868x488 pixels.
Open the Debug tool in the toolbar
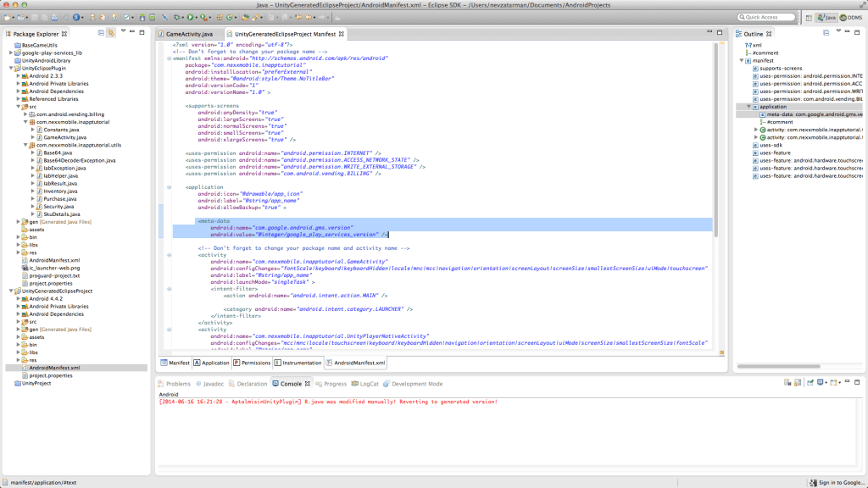click(176, 16)
